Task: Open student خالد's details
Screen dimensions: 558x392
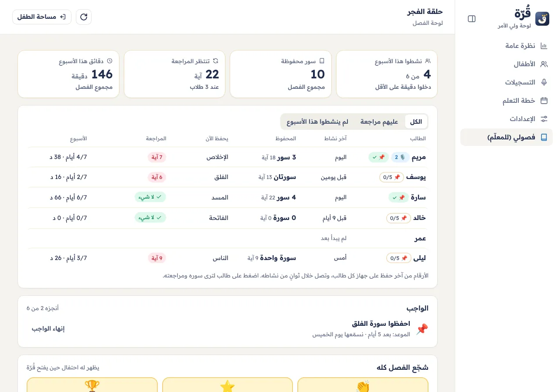Action: point(227,218)
